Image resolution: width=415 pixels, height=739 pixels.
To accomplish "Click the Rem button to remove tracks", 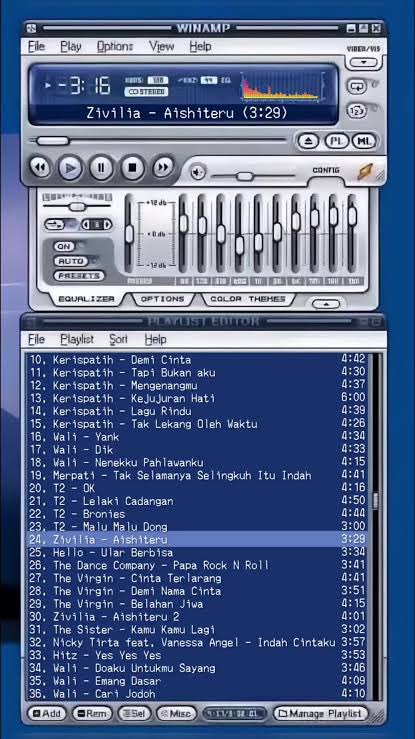I will pyautogui.click(x=92, y=714).
